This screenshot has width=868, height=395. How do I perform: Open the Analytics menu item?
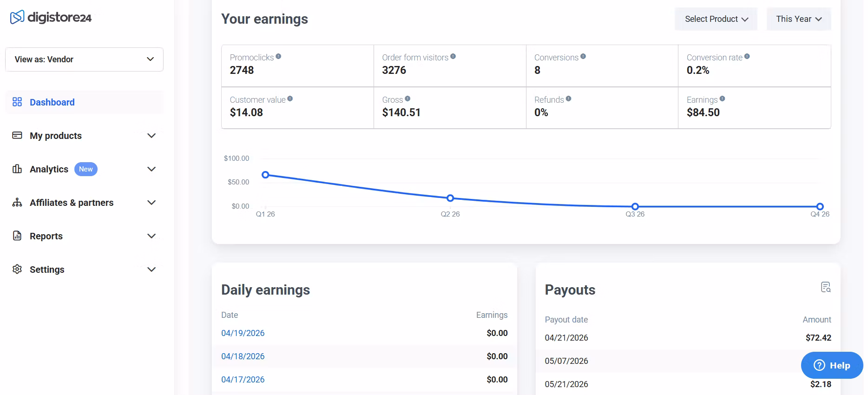(x=49, y=169)
